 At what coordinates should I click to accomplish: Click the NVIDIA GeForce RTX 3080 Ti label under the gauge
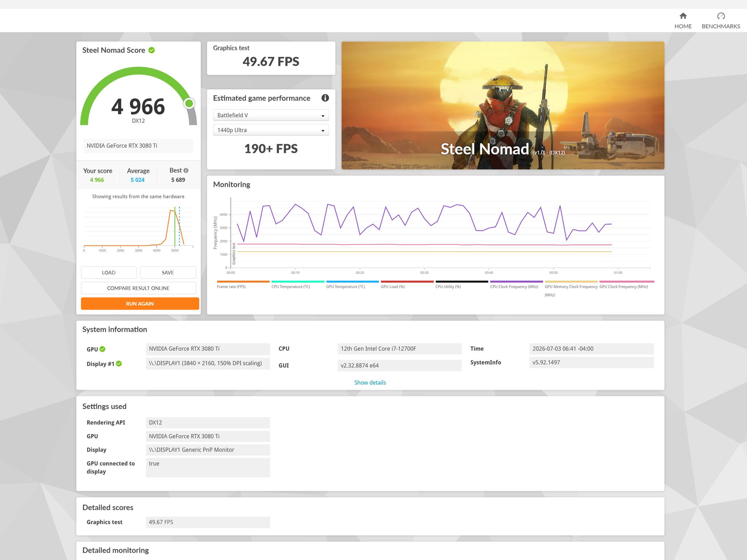pos(138,146)
